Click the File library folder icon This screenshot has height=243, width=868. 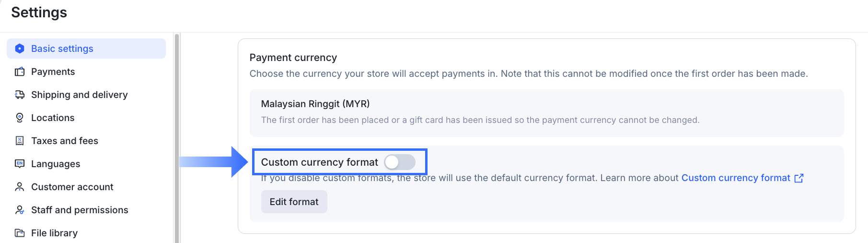tap(20, 233)
